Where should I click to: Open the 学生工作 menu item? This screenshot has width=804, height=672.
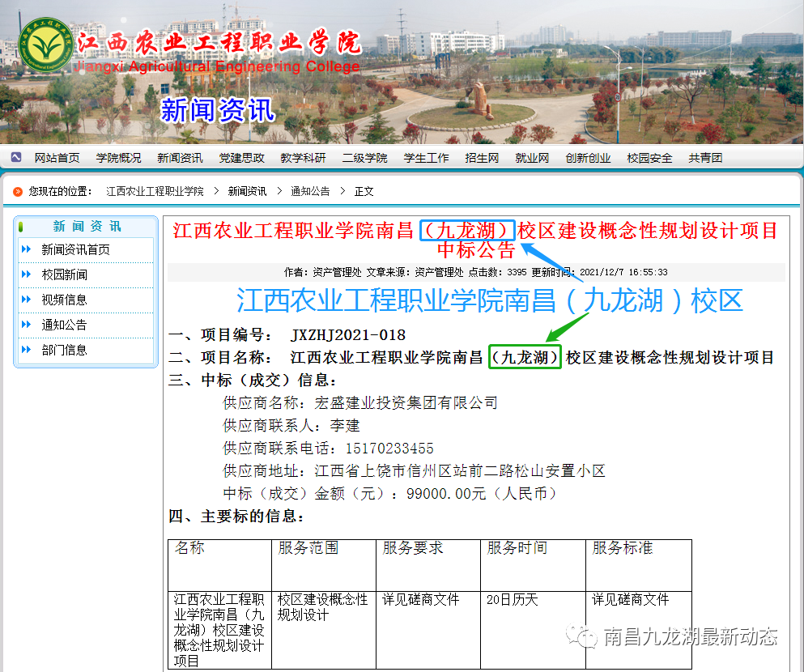coord(426,158)
